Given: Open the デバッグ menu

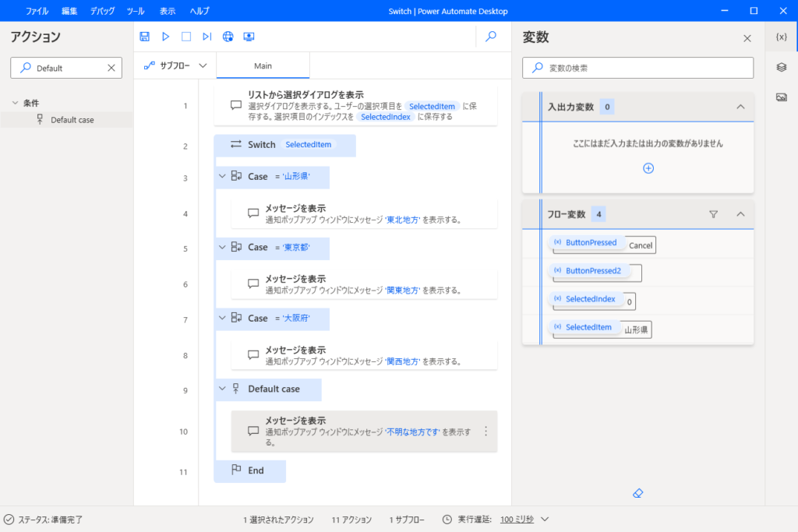Looking at the screenshot, I should click(x=102, y=11).
